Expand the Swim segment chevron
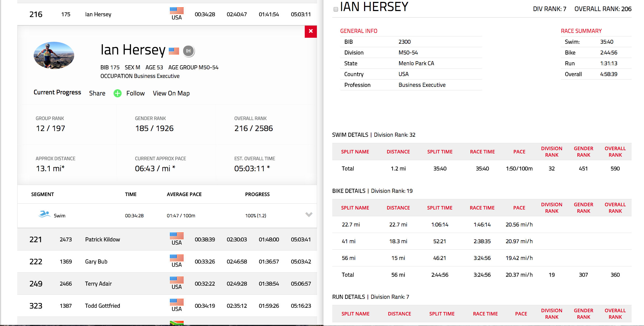Image resolution: width=644 pixels, height=326 pixels. pos(309,215)
